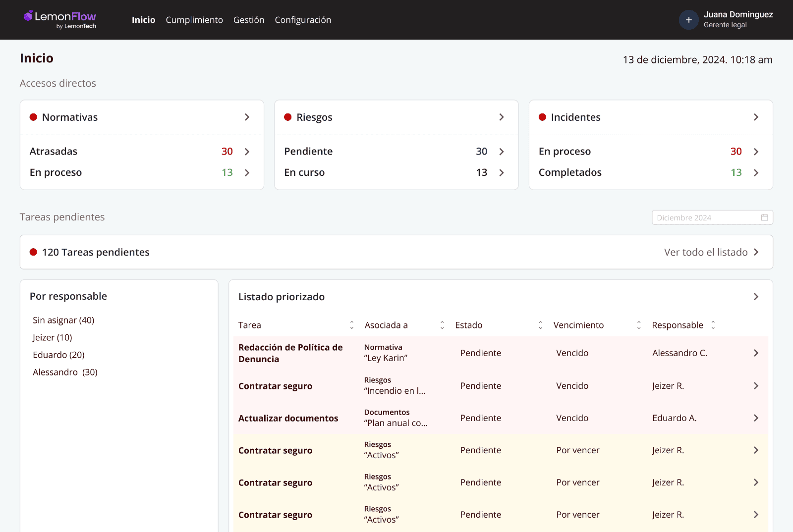Viewport: 793px width, 532px height.
Task: Filter tasks by Sin asignar (40)
Action: click(x=63, y=320)
